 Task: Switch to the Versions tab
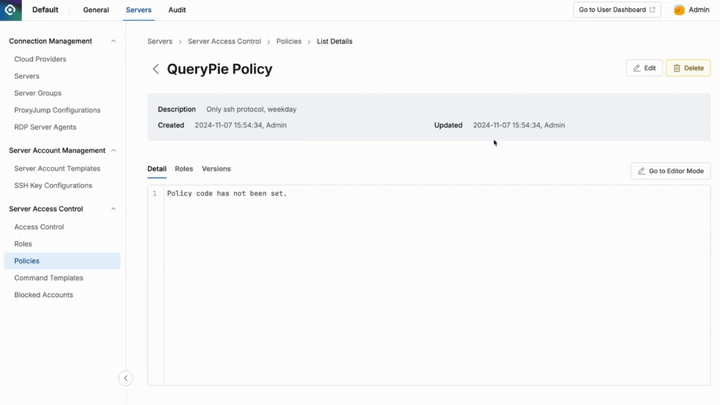[x=216, y=169]
